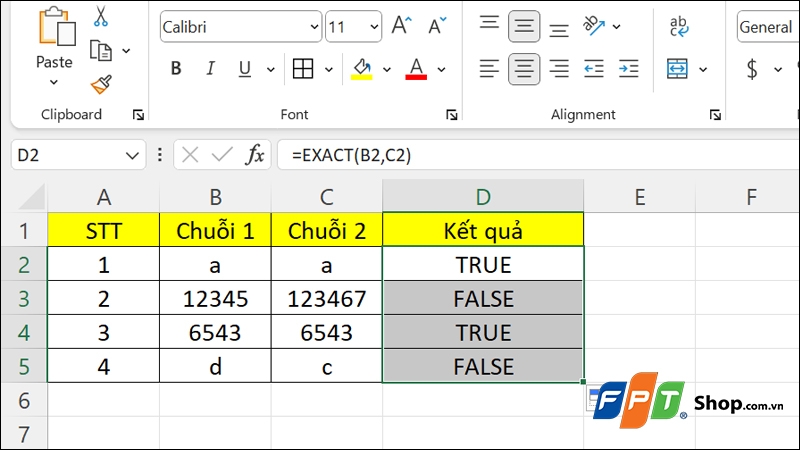Open the accounting format dropdown arrow

click(778, 69)
